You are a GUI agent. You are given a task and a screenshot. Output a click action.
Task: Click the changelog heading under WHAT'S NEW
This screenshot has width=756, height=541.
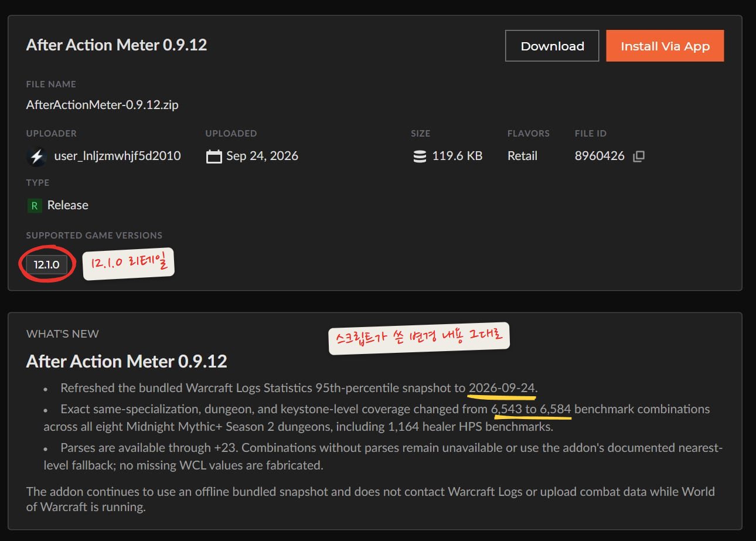pyautogui.click(x=127, y=361)
